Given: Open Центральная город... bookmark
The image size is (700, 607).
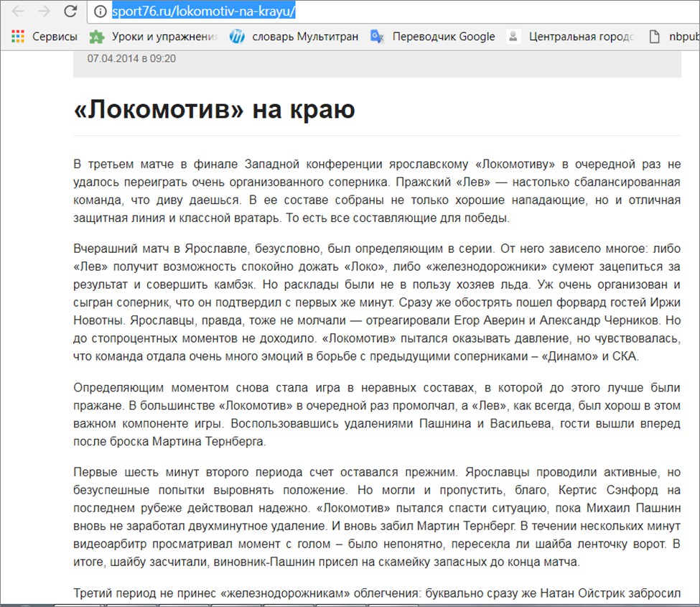Looking at the screenshot, I should [582, 37].
